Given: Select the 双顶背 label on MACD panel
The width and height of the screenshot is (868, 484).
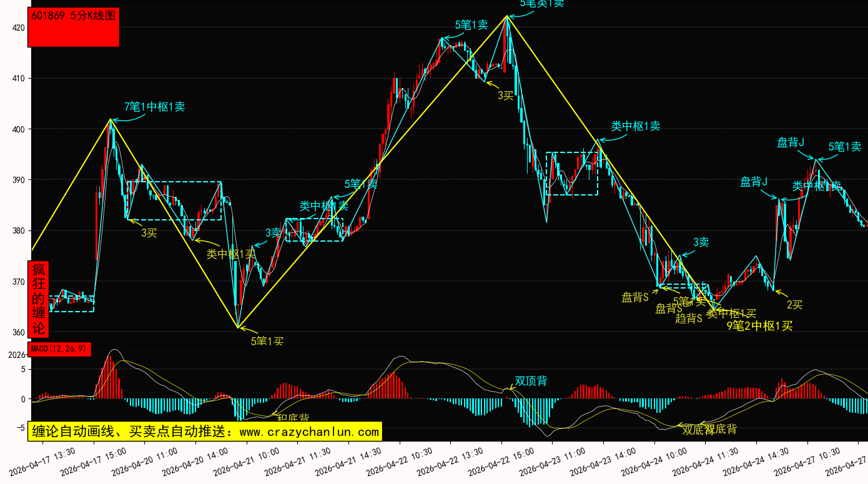Looking at the screenshot, I should (531, 381).
